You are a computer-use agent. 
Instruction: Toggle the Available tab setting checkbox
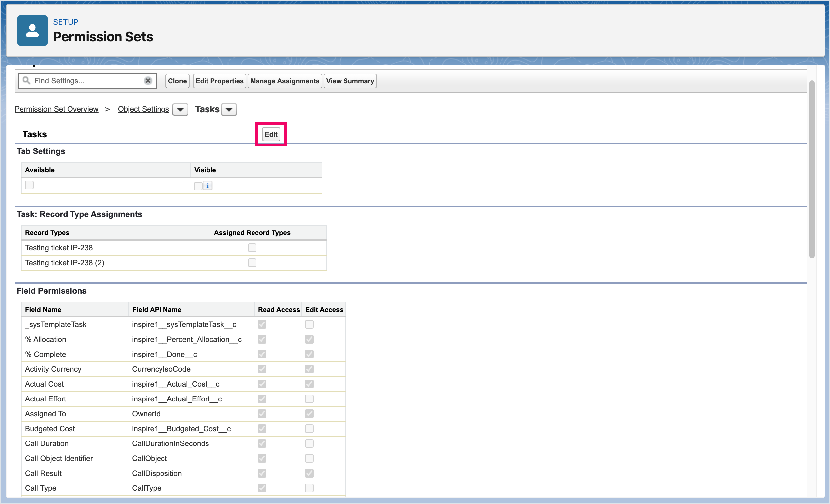pos(30,185)
